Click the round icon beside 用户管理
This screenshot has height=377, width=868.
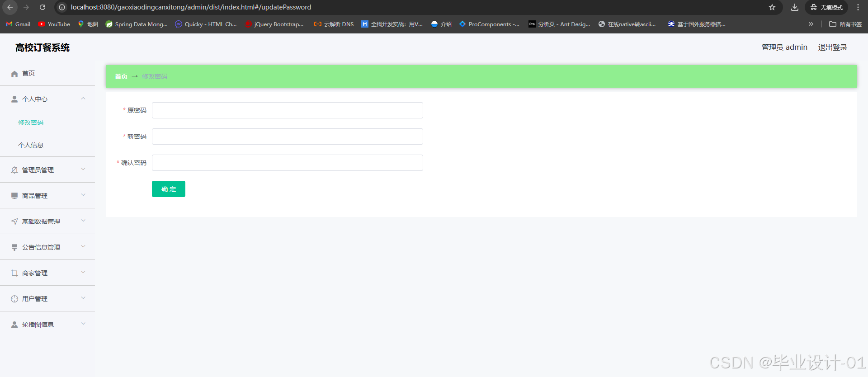coord(14,299)
